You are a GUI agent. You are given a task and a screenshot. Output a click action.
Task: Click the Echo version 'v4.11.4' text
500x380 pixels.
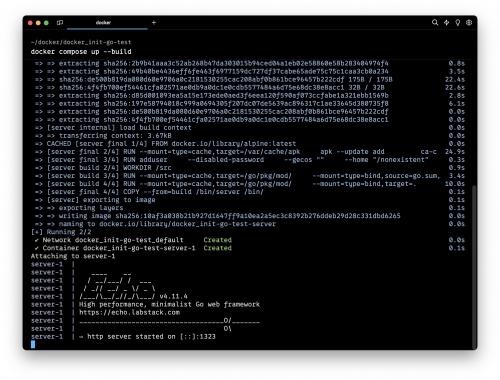pos(173,296)
